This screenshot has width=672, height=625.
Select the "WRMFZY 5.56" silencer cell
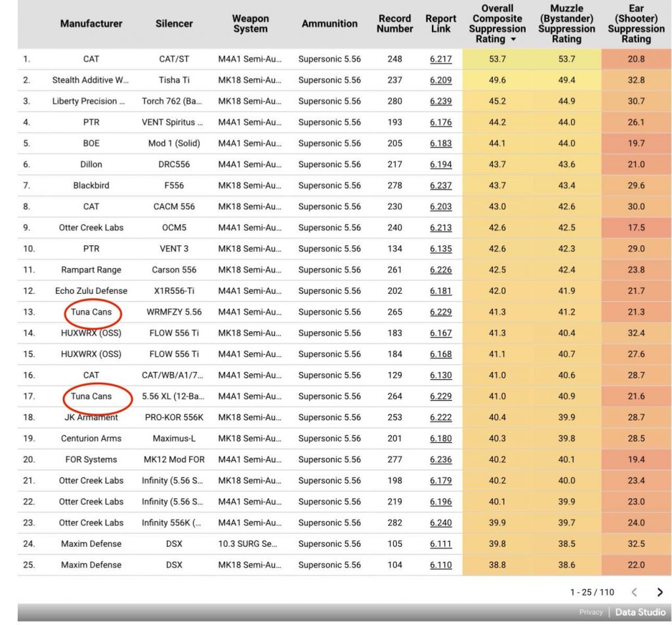174,312
